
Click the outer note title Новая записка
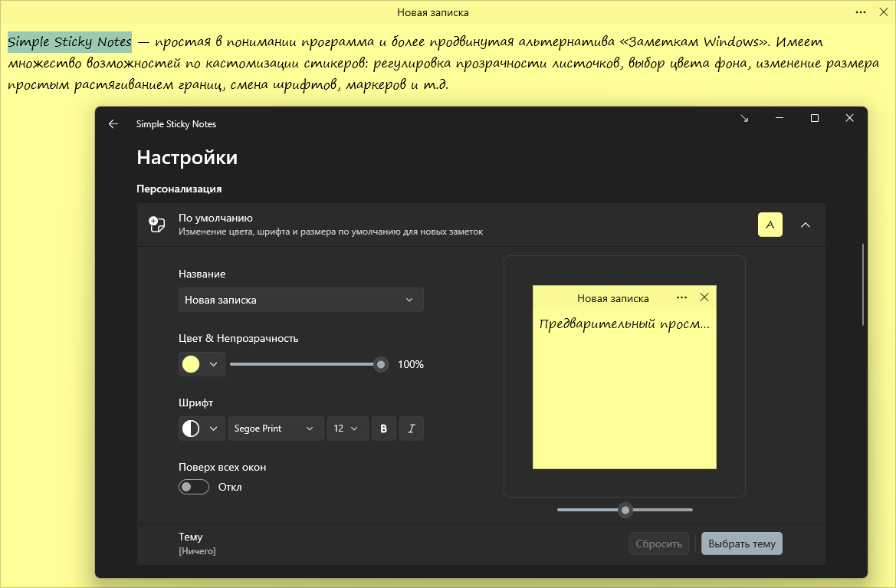[x=432, y=12]
